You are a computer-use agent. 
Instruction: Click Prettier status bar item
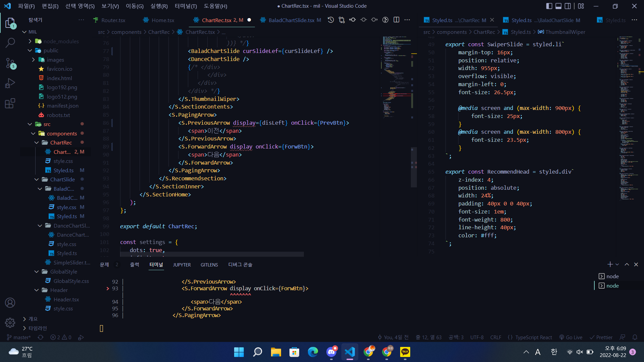tap(601, 337)
